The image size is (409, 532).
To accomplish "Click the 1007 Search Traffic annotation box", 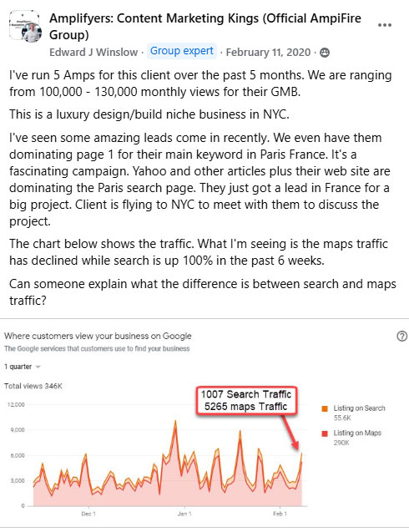I will coord(246,400).
